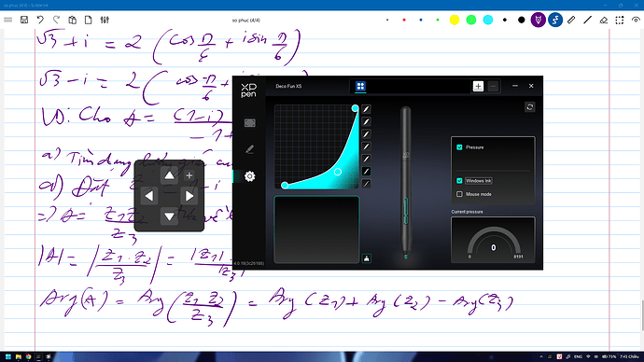644x362 pixels.
Task: Click the scrollbar at the canvas right edge
Action: pyautogui.click(x=642, y=314)
